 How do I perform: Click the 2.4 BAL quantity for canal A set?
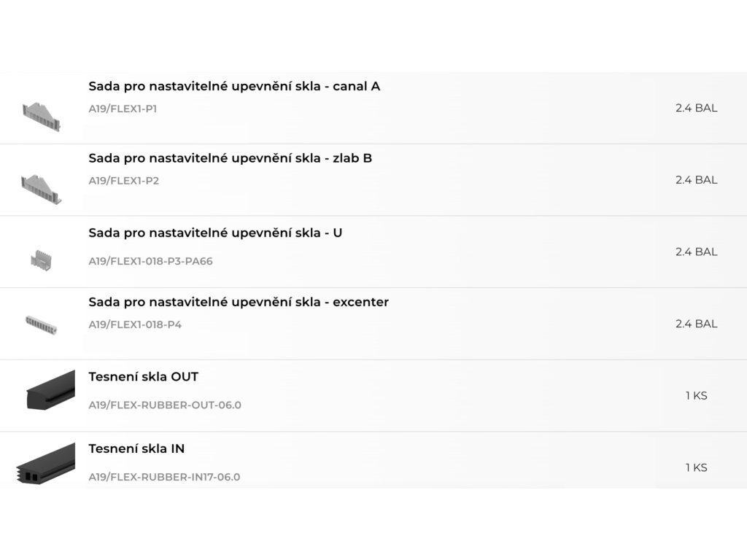coord(697,108)
